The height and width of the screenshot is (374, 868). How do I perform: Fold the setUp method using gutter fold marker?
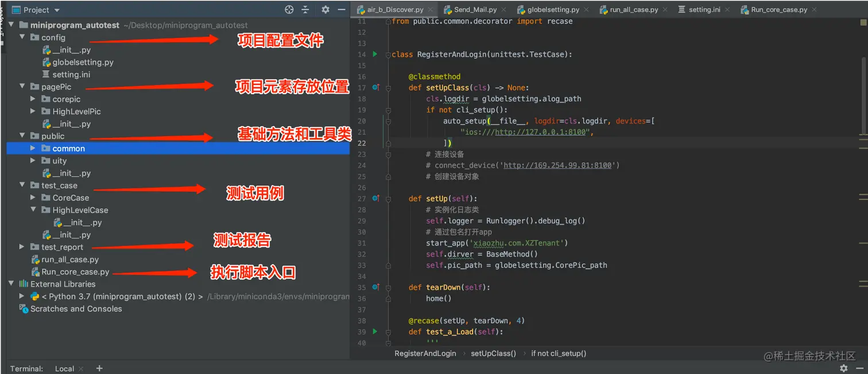pos(389,199)
